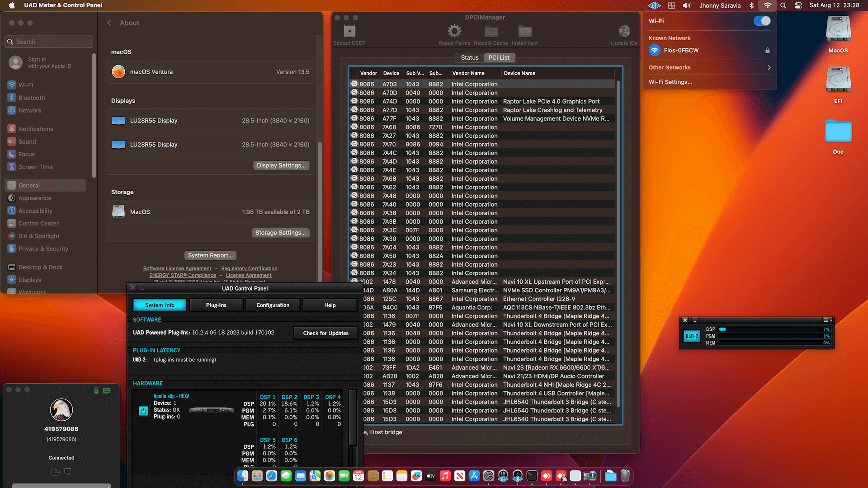Click DSP usage bar in UAD meter
Image resolution: width=868 pixels, height=488 pixels.
click(x=775, y=329)
